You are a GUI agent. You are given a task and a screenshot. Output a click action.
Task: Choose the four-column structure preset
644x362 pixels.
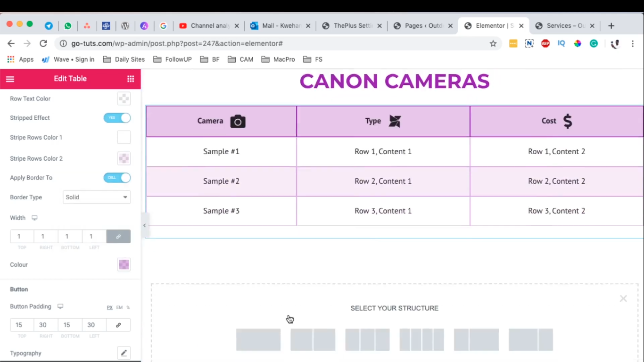422,340
